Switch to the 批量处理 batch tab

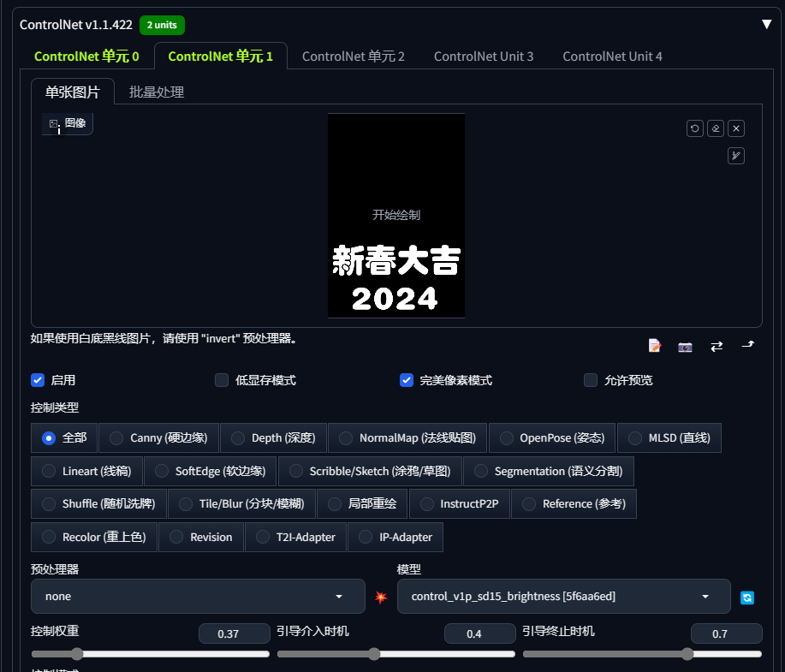pos(156,92)
